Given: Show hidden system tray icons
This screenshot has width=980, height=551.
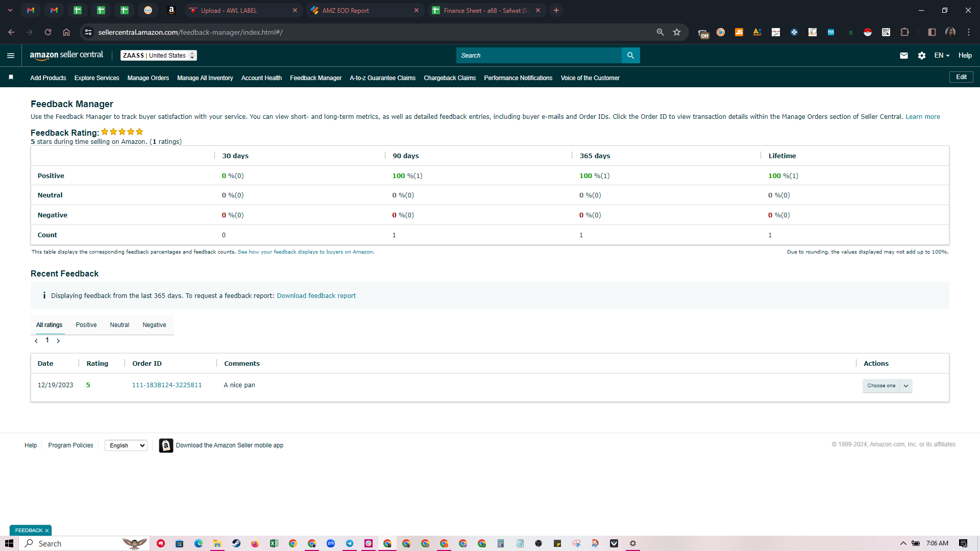Looking at the screenshot, I should point(903,543).
